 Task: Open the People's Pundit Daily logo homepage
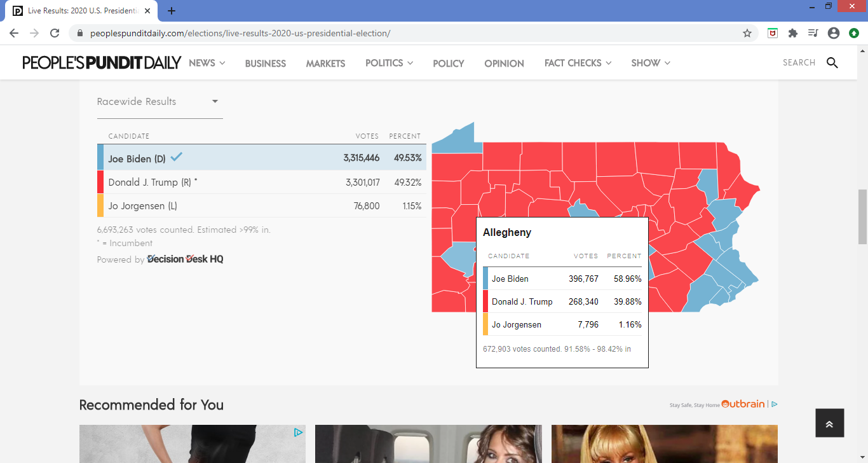point(102,62)
